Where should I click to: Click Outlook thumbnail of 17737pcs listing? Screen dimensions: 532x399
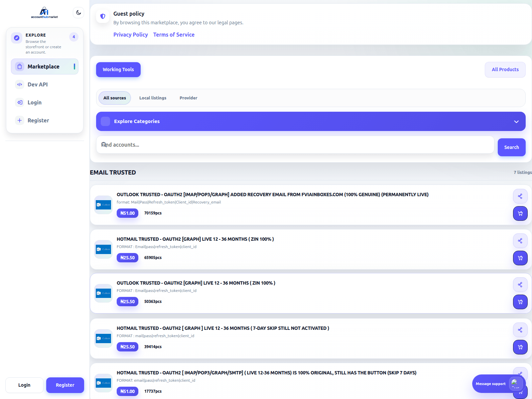coord(103,383)
